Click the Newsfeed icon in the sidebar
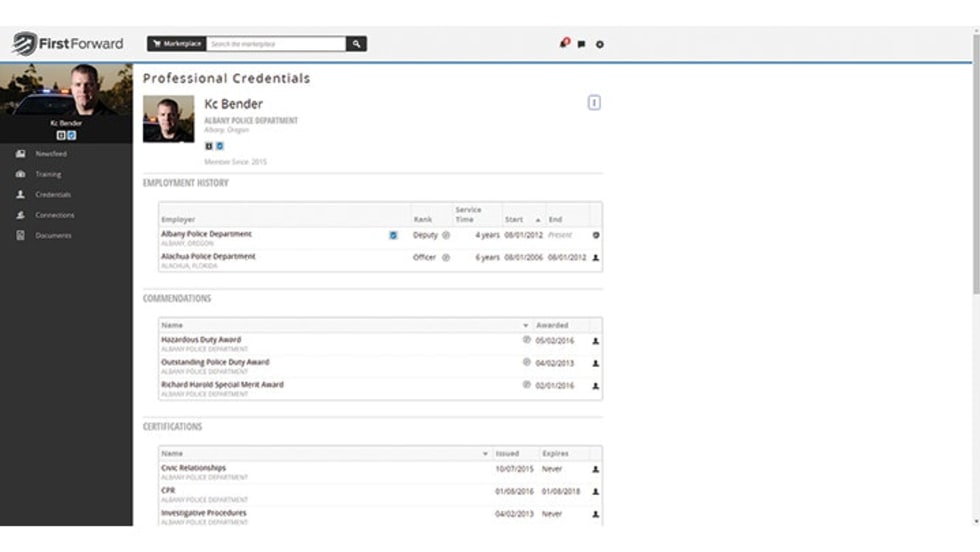 tap(20, 154)
